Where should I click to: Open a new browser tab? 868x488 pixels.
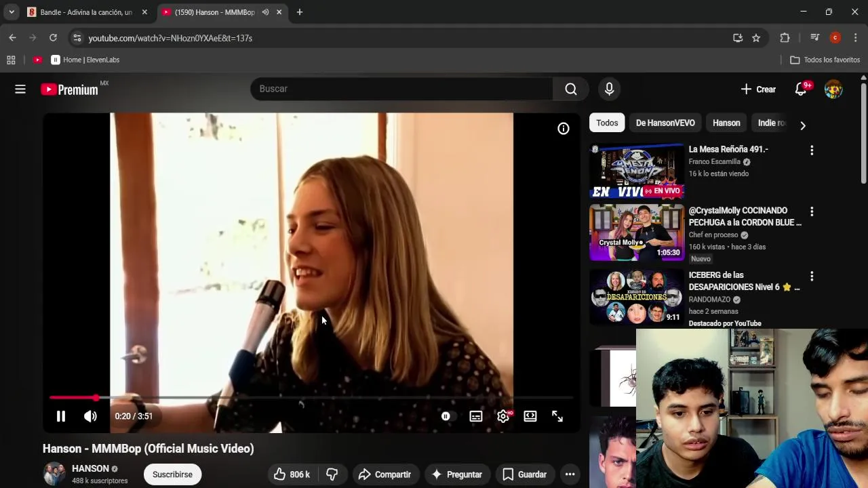click(x=300, y=12)
